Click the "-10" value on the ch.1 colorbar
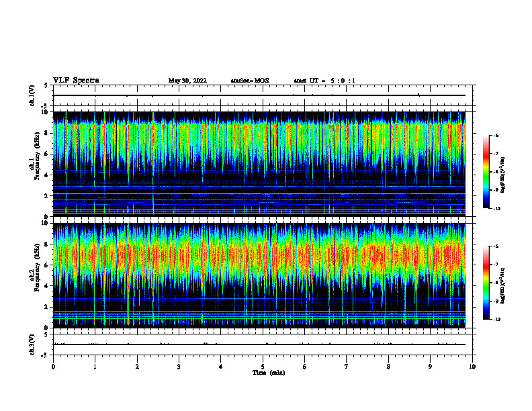Viewport: 532px width, 411px height. pyautogui.click(x=496, y=209)
